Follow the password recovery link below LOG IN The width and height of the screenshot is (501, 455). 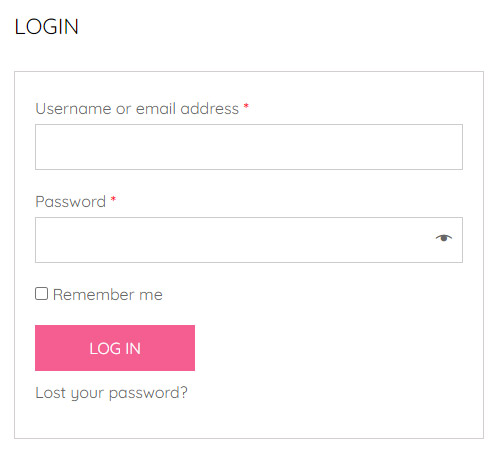point(111,393)
